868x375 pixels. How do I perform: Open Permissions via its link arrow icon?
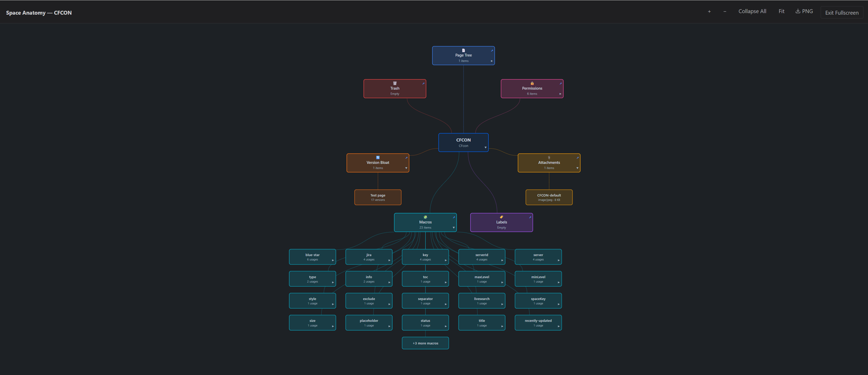coord(560,83)
